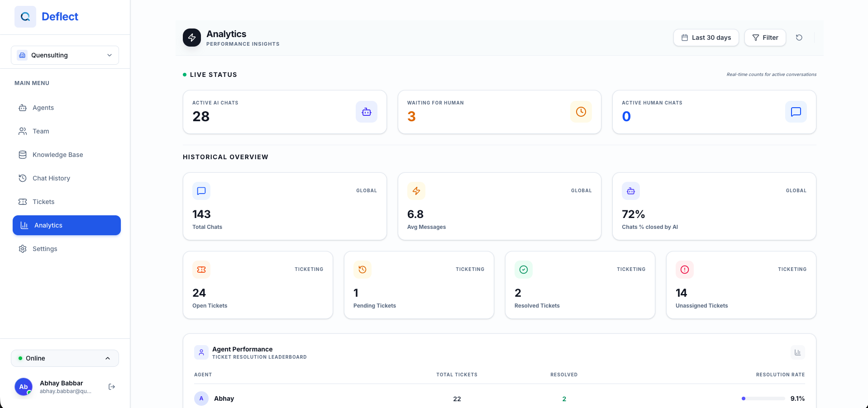Collapse the Online status chevron
This screenshot has height=408, width=868.
coord(108,358)
